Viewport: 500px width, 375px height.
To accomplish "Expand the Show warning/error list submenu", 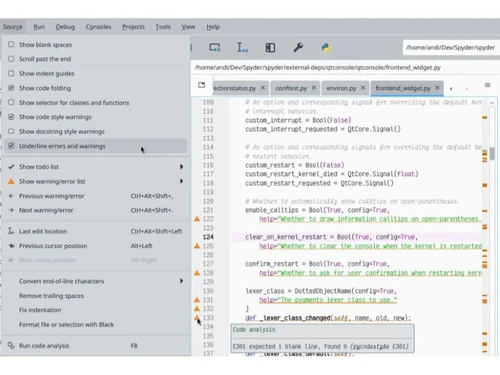I will [x=96, y=181].
